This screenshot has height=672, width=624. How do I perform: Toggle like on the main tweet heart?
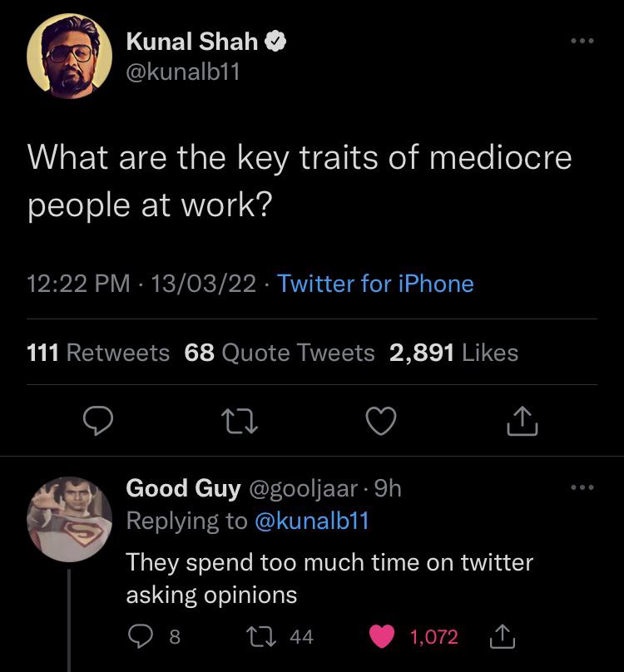coord(382,422)
